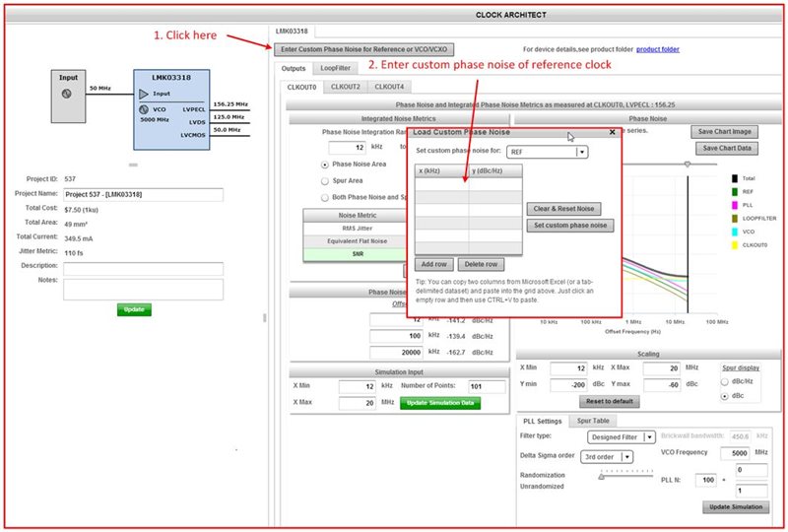
Task: Click the Scaling Y max field
Action: pos(661,384)
